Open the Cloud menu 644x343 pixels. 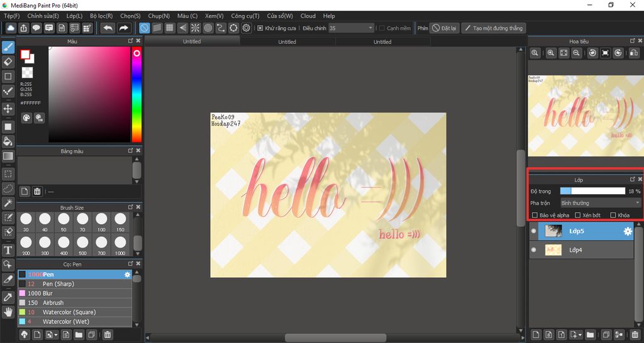(308, 16)
